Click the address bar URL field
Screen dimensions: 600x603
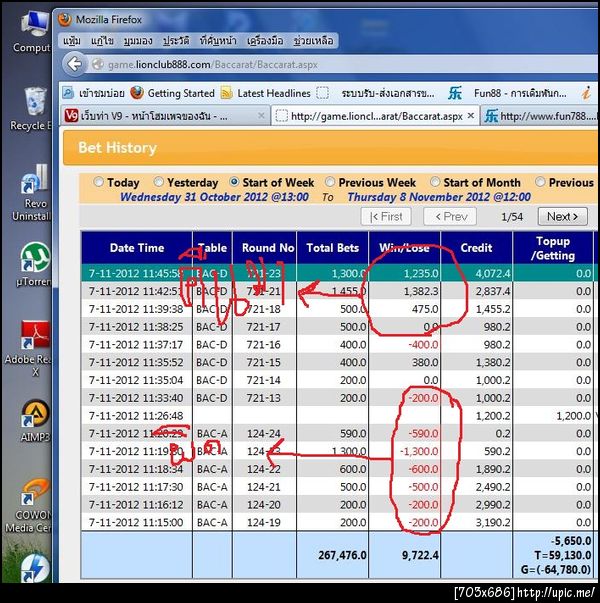[x=342, y=64]
